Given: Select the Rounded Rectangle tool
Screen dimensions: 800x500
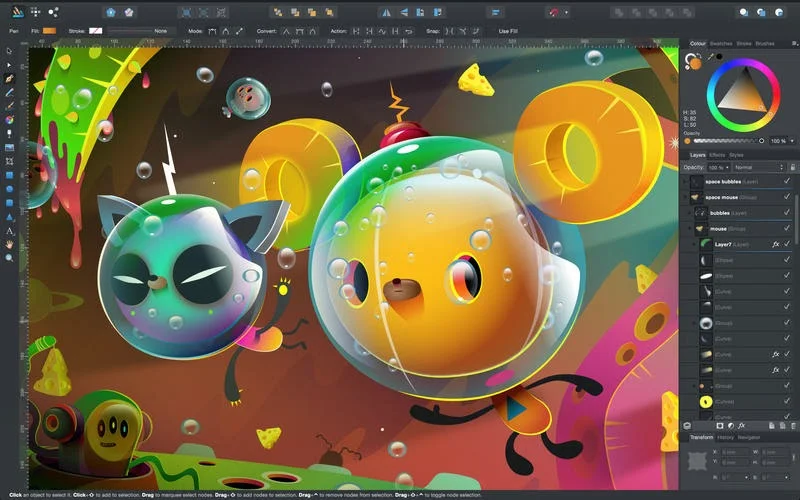Looking at the screenshot, I should (x=9, y=203).
